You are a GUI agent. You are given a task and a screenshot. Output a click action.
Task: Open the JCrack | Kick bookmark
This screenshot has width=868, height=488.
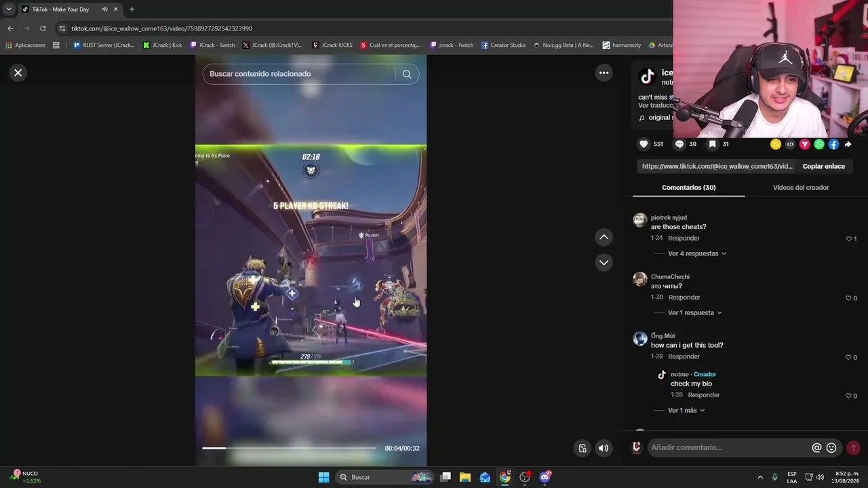click(162, 45)
